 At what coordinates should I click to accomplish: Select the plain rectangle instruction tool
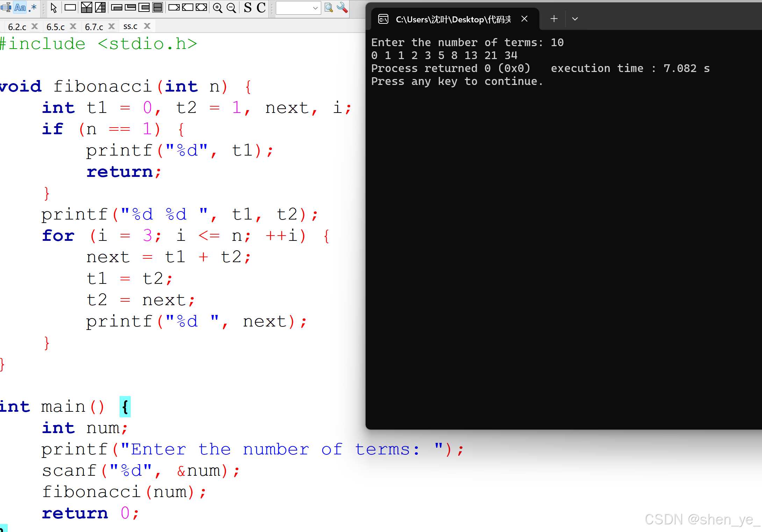pyautogui.click(x=70, y=7)
